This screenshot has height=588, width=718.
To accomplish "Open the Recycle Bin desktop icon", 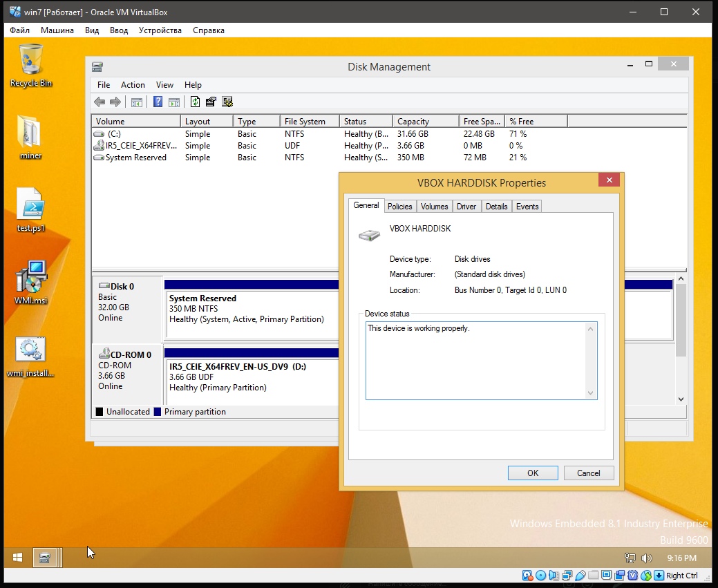I will 30,66.
